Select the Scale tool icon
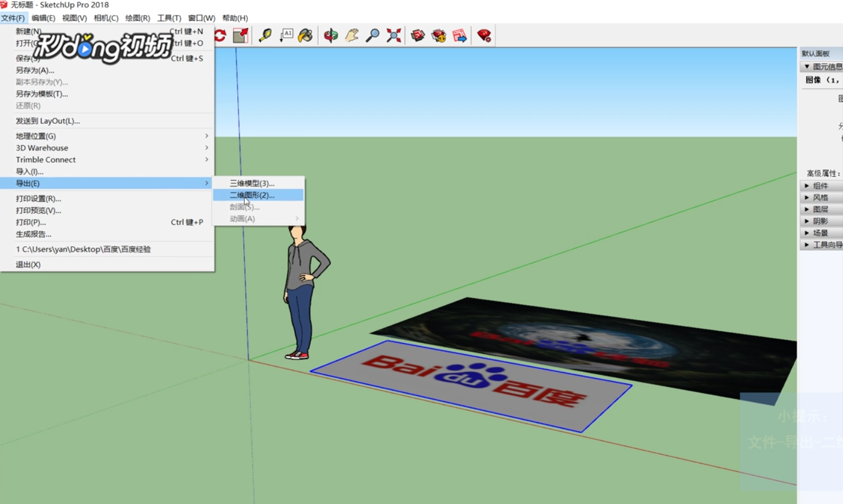Screen dimensions: 843x504 (x=240, y=35)
